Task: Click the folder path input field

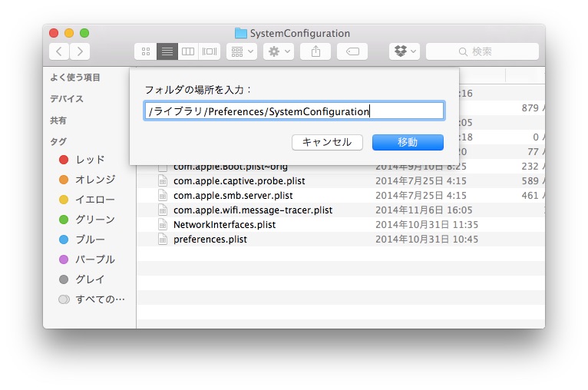Action: [x=294, y=111]
